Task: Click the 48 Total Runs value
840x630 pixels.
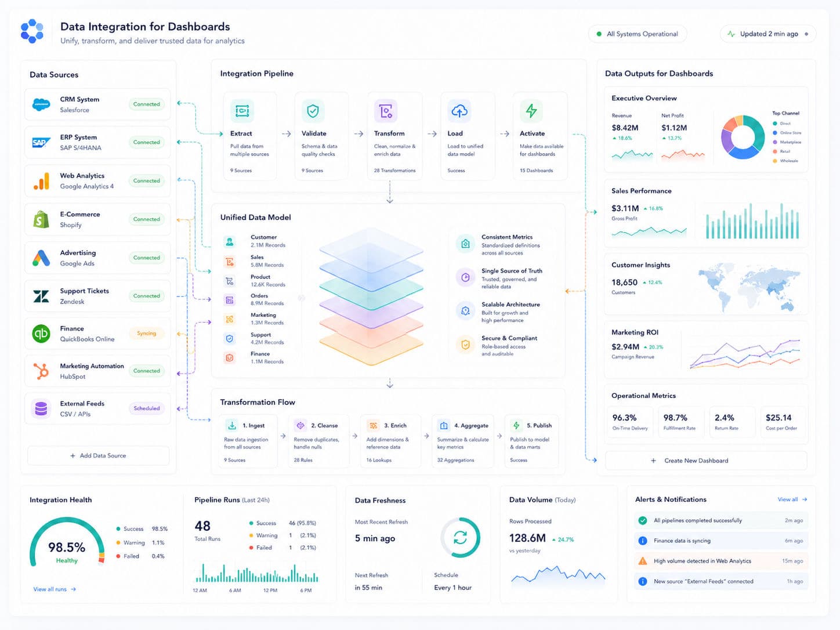Action: click(202, 526)
